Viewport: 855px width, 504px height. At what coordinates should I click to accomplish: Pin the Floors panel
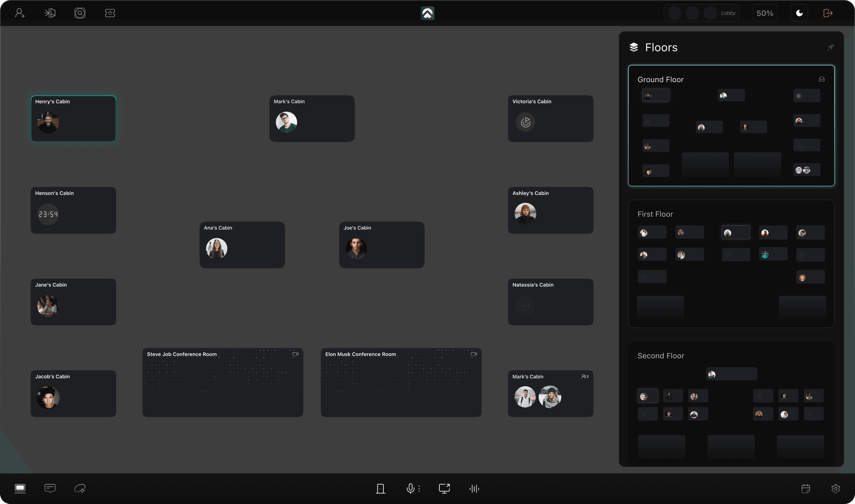(x=831, y=47)
